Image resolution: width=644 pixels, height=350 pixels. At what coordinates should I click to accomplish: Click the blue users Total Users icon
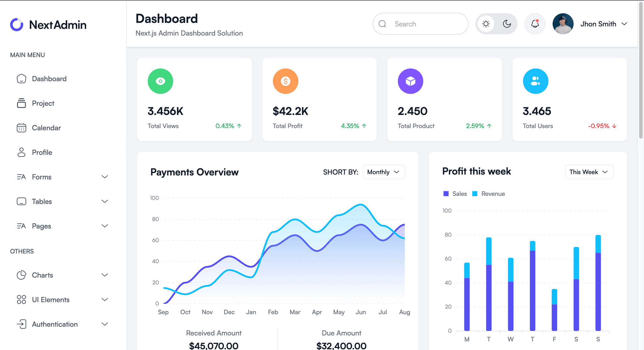tap(536, 81)
